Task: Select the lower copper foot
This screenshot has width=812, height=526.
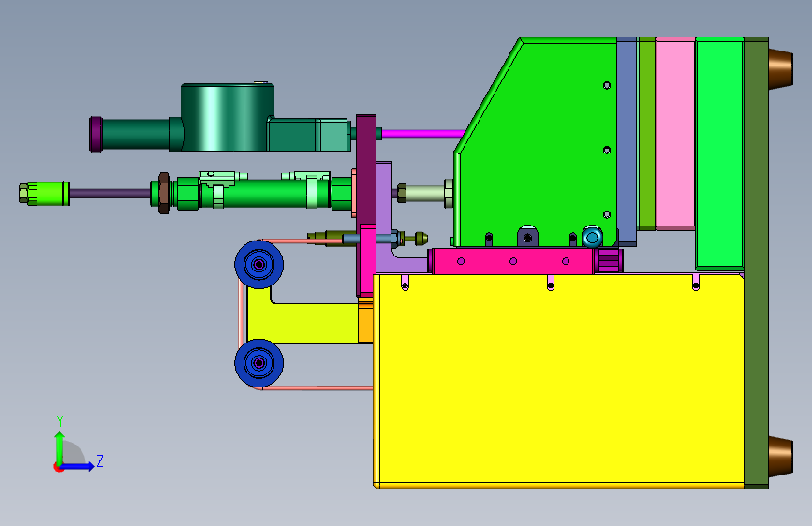Action: pyautogui.click(x=781, y=456)
